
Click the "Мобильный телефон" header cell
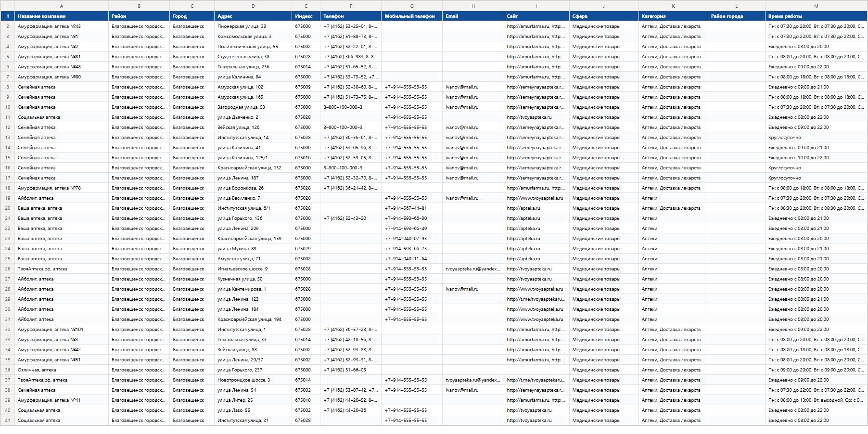(x=412, y=16)
